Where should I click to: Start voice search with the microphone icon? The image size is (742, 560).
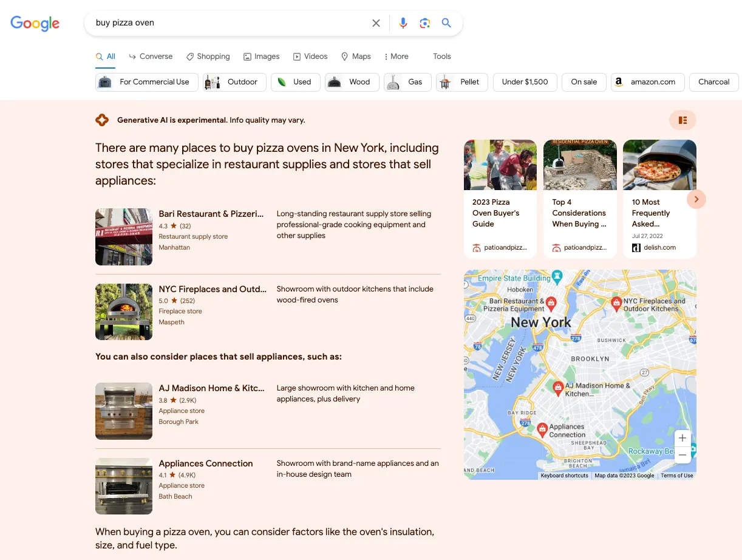point(403,23)
